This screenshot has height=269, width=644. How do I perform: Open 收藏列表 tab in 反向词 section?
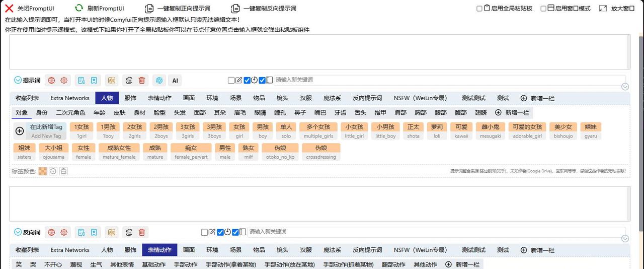[27, 250]
